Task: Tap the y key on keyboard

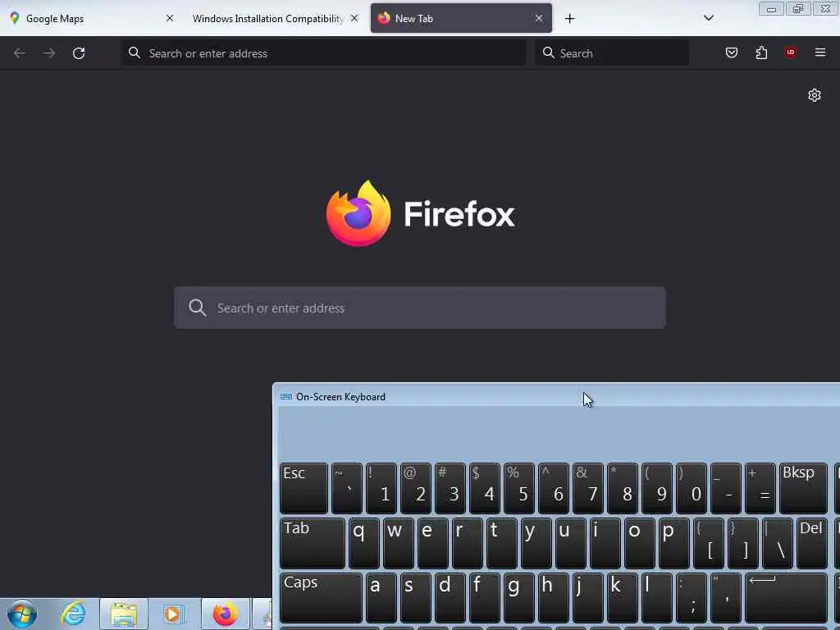Action: (x=536, y=543)
